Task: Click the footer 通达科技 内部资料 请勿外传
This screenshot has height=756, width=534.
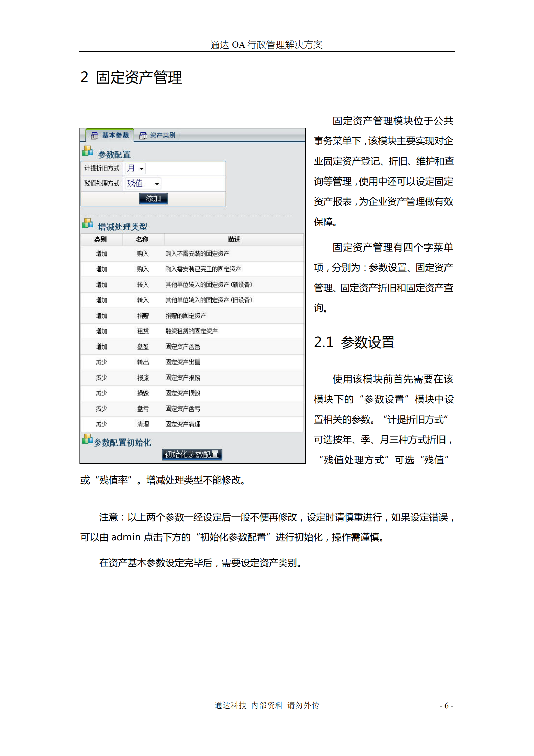Action: coord(266,705)
